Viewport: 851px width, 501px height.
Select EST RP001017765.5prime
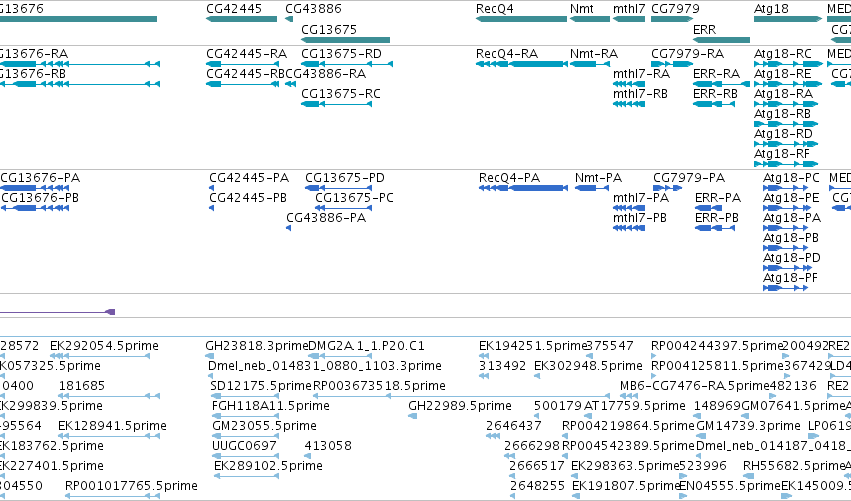click(x=112, y=496)
